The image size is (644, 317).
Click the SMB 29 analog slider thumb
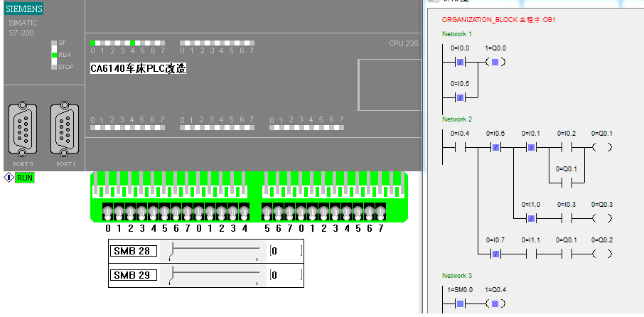[171, 274]
